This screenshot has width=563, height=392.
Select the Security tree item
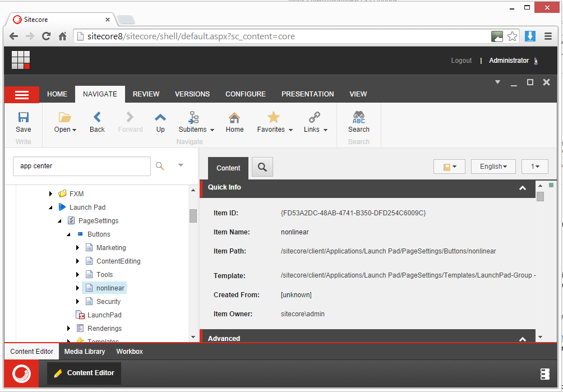click(x=108, y=302)
